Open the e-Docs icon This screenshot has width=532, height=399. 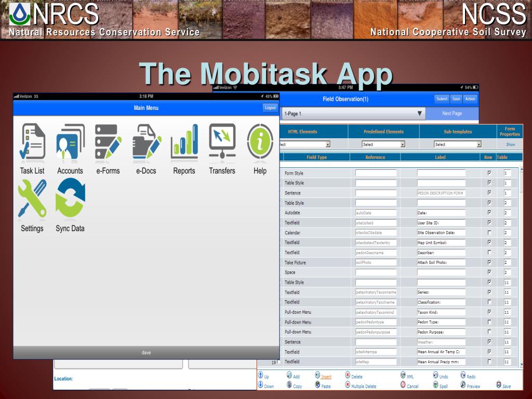146,141
